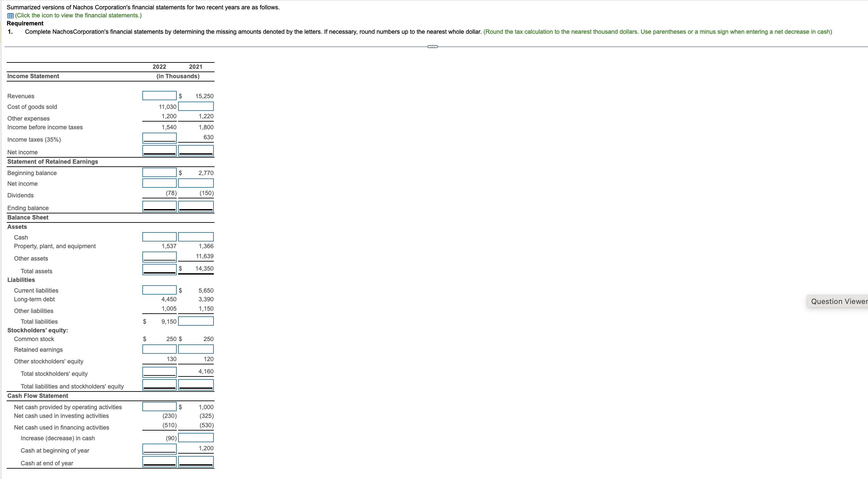Click the Income taxes (35%) 2022 input box
The image size is (868, 479).
[x=159, y=137]
